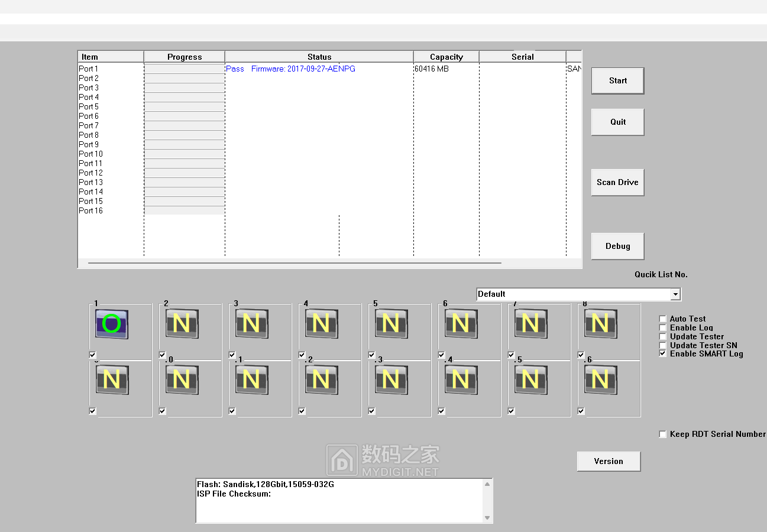Select the Port 3 row label
This screenshot has height=532, width=767.
[x=89, y=87]
